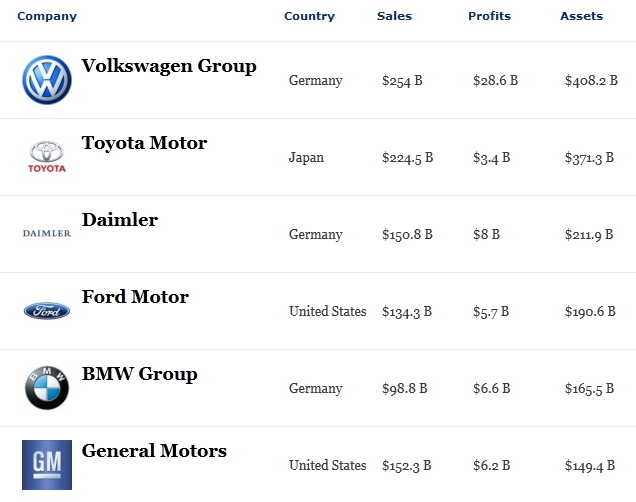Viewport: 636px width, 502px height.
Task: Click the GM square logo
Action: (47, 465)
